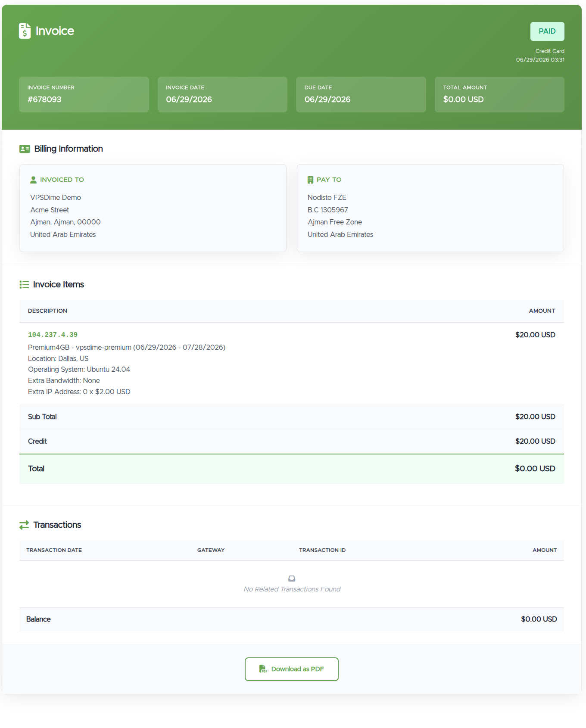
Task: Click the Invoiced To person icon
Action: click(x=33, y=180)
